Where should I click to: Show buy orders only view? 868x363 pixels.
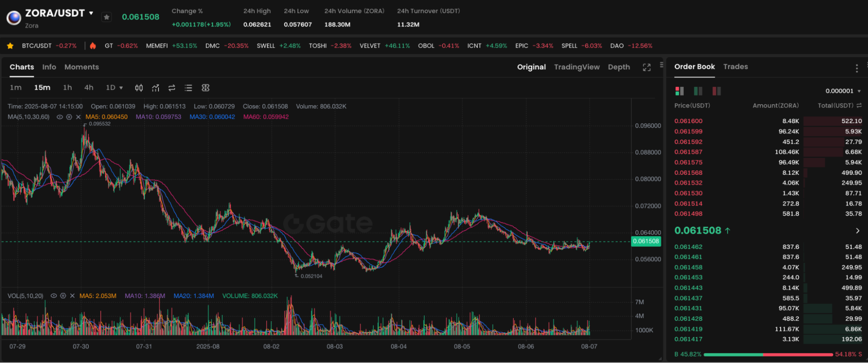point(698,91)
